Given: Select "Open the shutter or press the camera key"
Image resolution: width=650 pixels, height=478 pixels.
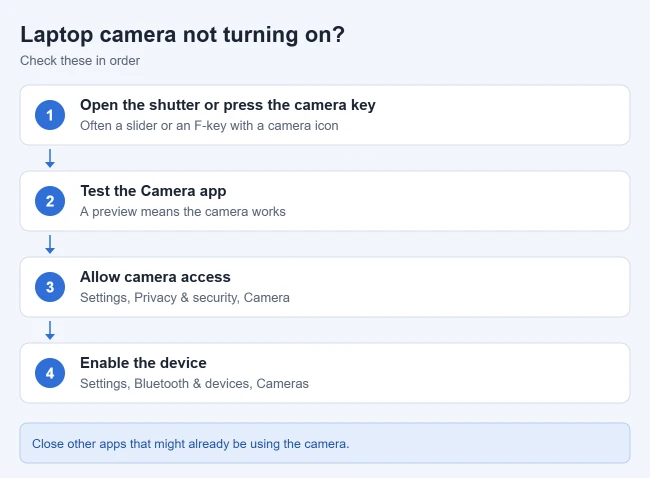Looking at the screenshot, I should 228,105.
